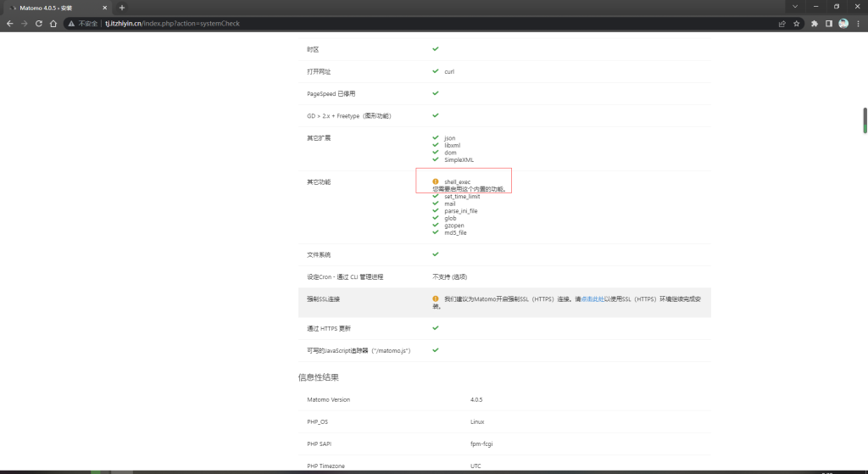Click the orange warning icon beside shell_exec
Viewport: 868px width, 474px height.
[436, 181]
